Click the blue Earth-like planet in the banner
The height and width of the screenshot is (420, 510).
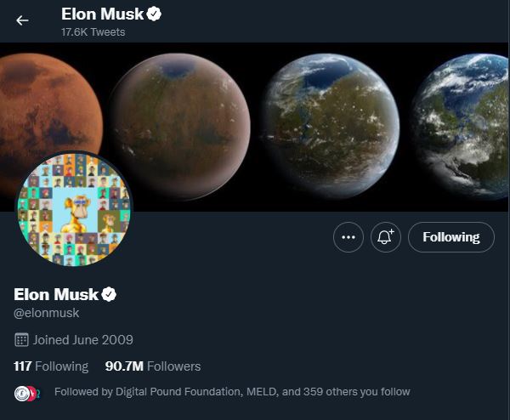(x=467, y=128)
